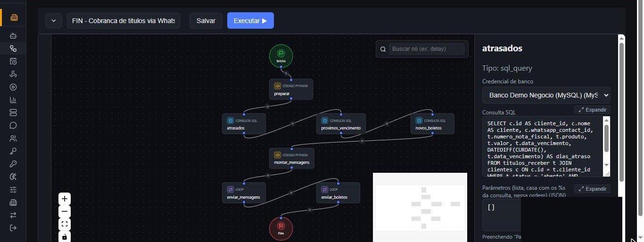Screen dimensions: 644x242
Task: Zoom in the canvas with the plus control
Action: [x=65, y=199]
